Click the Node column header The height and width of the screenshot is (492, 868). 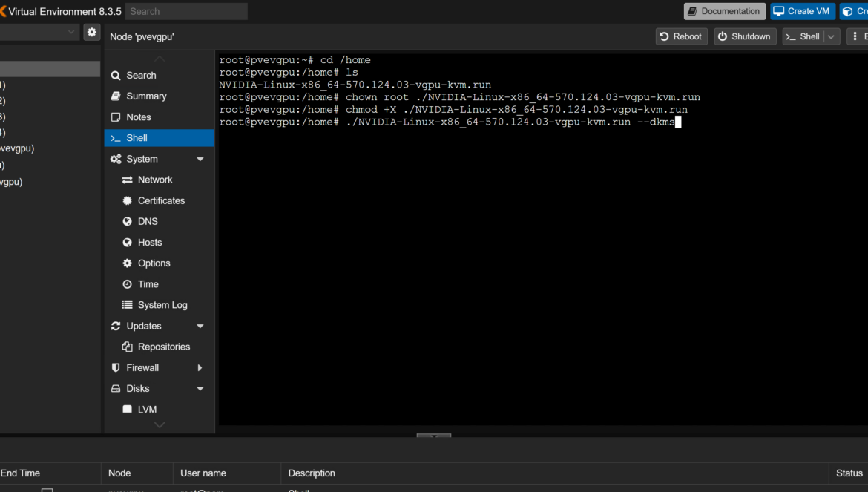(x=137, y=473)
